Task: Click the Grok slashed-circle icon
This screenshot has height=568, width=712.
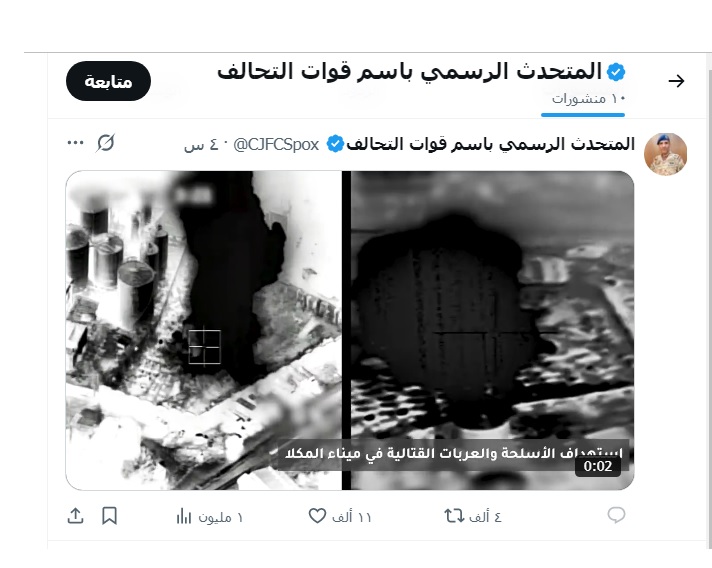Action: coord(105,143)
